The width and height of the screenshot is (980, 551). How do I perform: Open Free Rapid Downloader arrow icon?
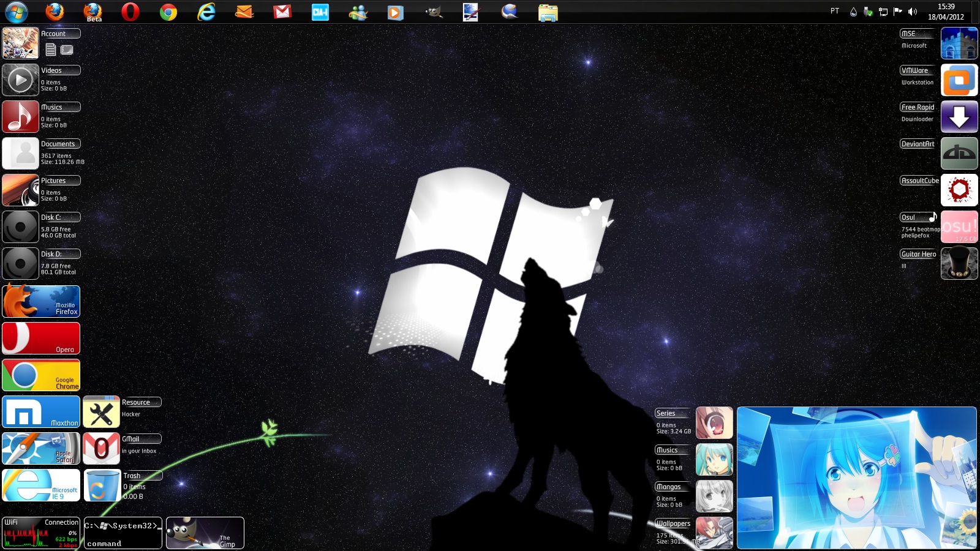click(x=959, y=116)
